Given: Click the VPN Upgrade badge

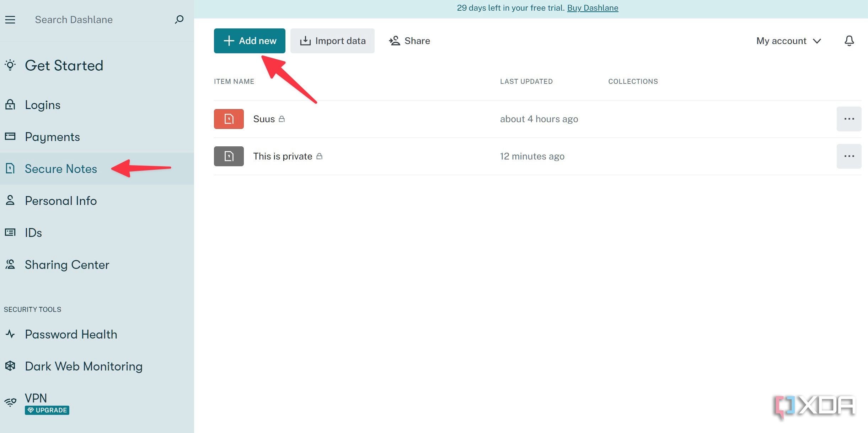Looking at the screenshot, I should point(47,410).
